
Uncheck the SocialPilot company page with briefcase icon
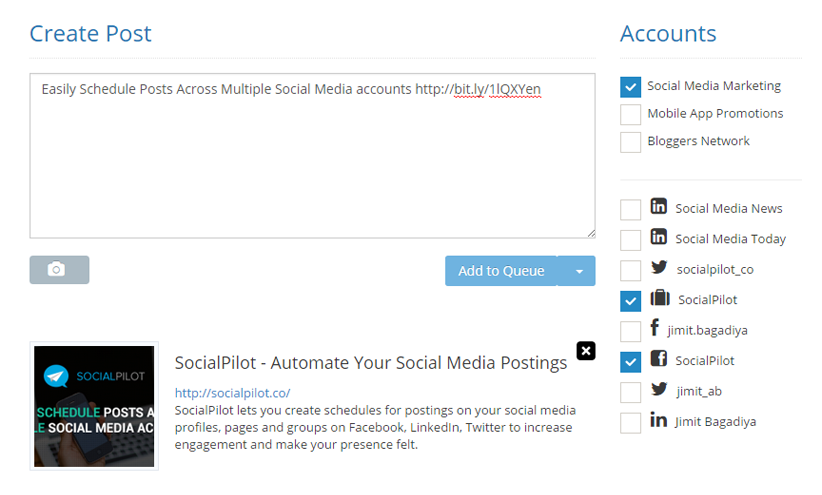click(x=630, y=301)
